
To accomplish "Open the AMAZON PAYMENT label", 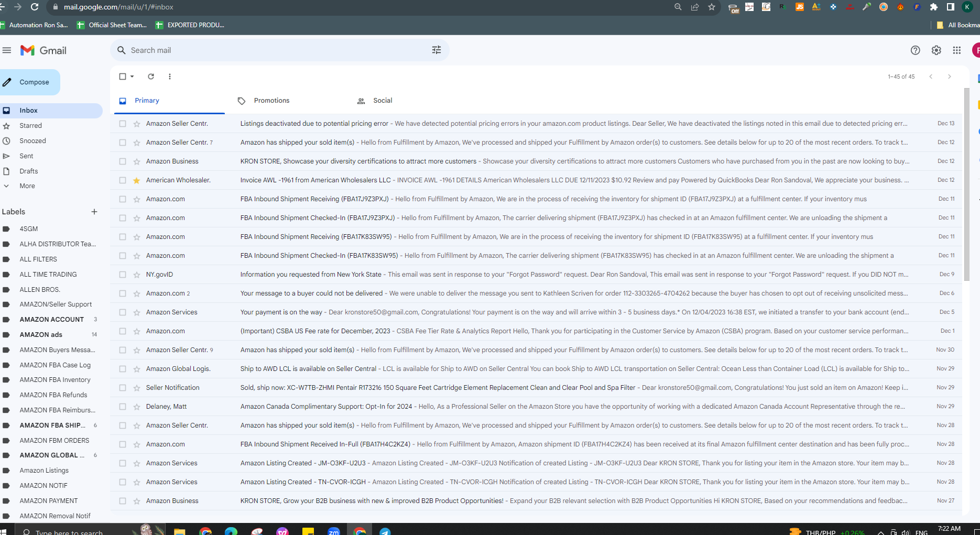I will pos(49,501).
